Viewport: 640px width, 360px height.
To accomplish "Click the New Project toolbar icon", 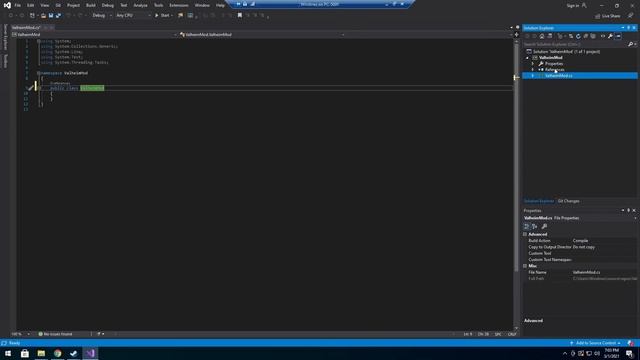I will click(x=32, y=16).
